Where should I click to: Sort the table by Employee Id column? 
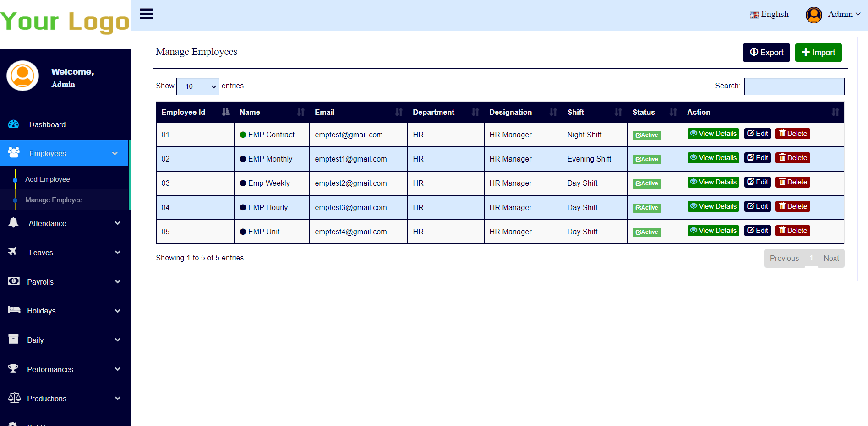183,112
